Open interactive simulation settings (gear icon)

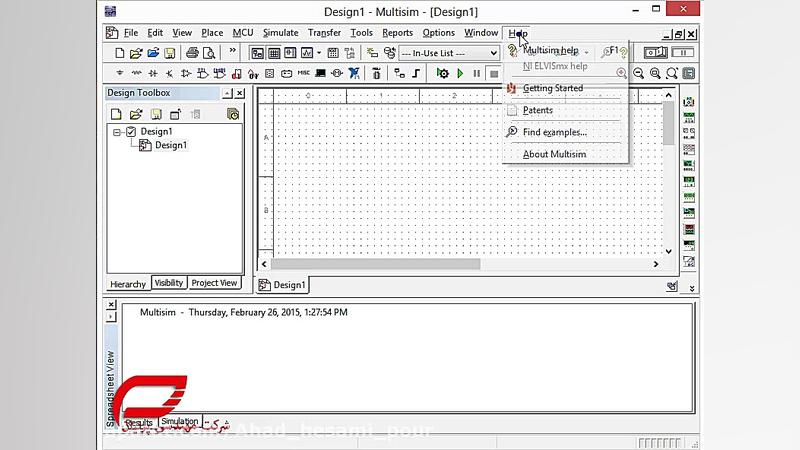(443, 73)
